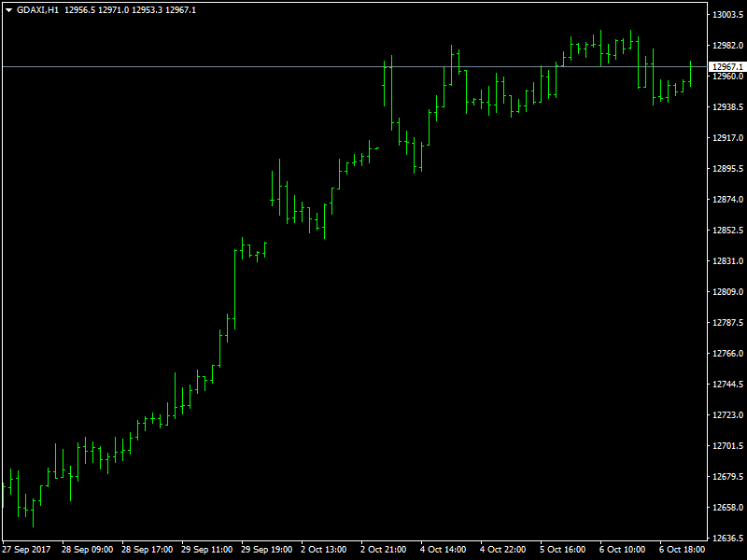Click the 4 Oct 22:00 time label

pos(503,550)
